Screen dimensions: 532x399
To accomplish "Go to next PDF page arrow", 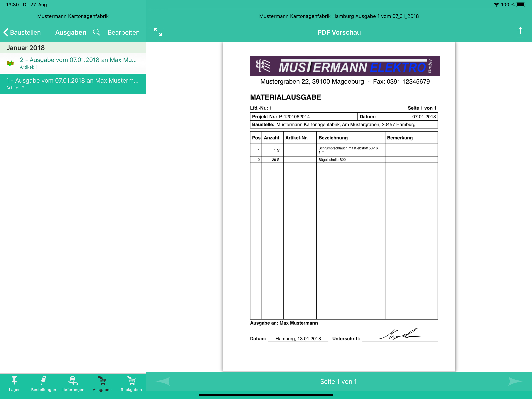I will (x=515, y=381).
